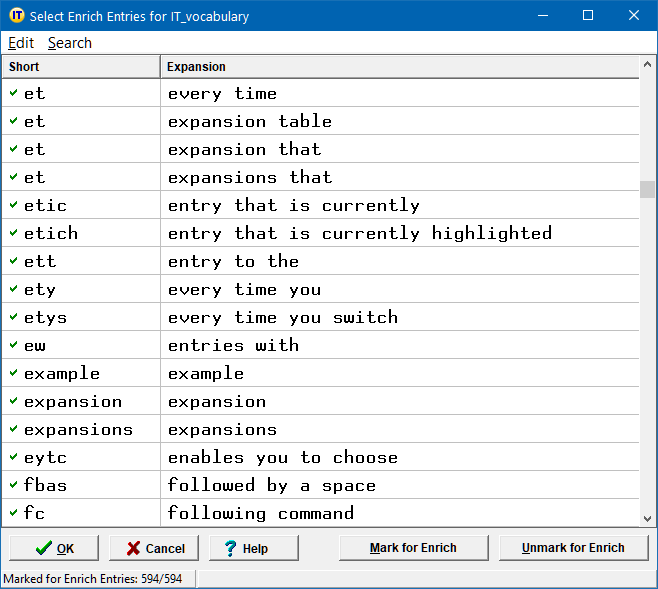Viewport: 658px width, 589px height.
Task: Click the Expansion column header
Action: [398, 67]
